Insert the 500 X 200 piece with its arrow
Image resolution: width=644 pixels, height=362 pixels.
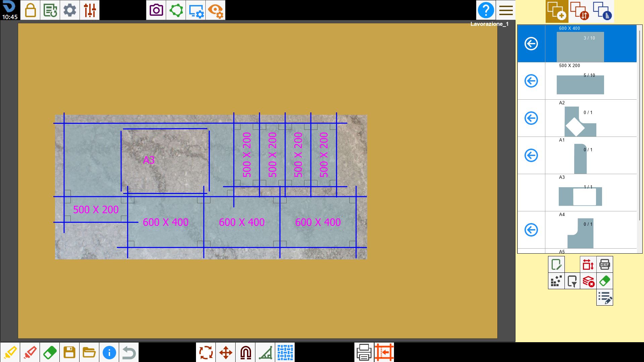click(531, 81)
